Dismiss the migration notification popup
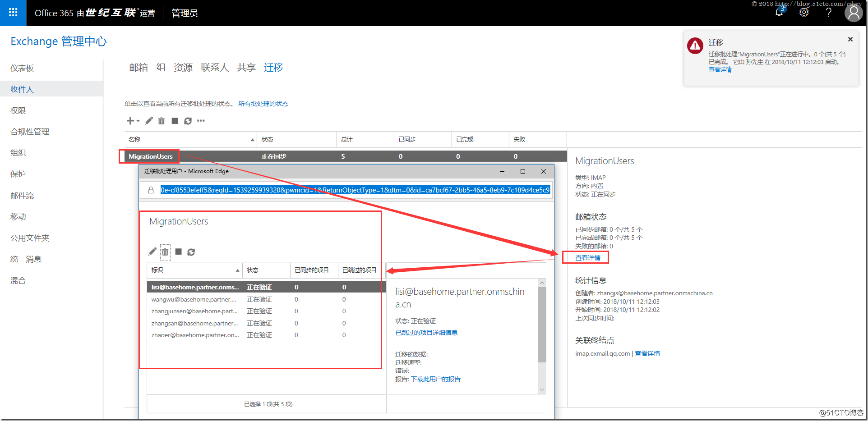 click(x=850, y=39)
